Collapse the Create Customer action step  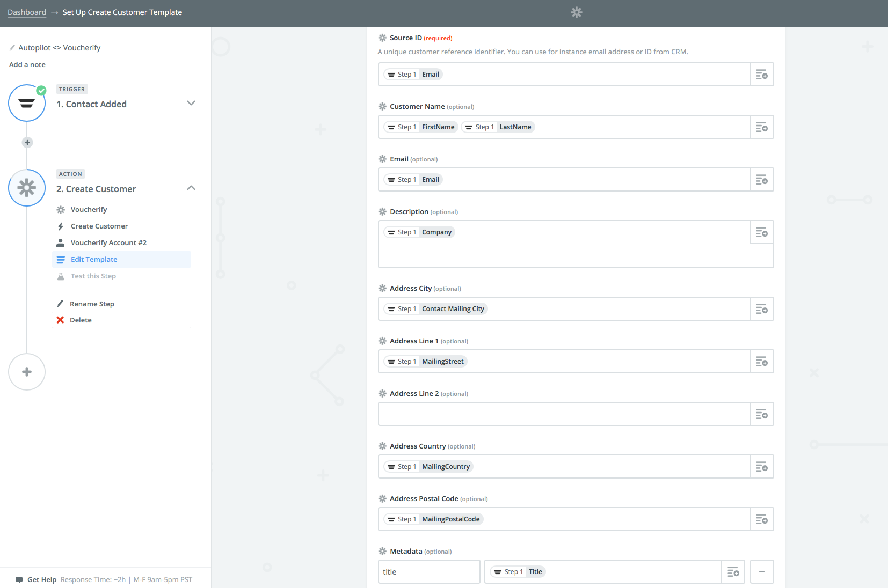[x=191, y=188]
